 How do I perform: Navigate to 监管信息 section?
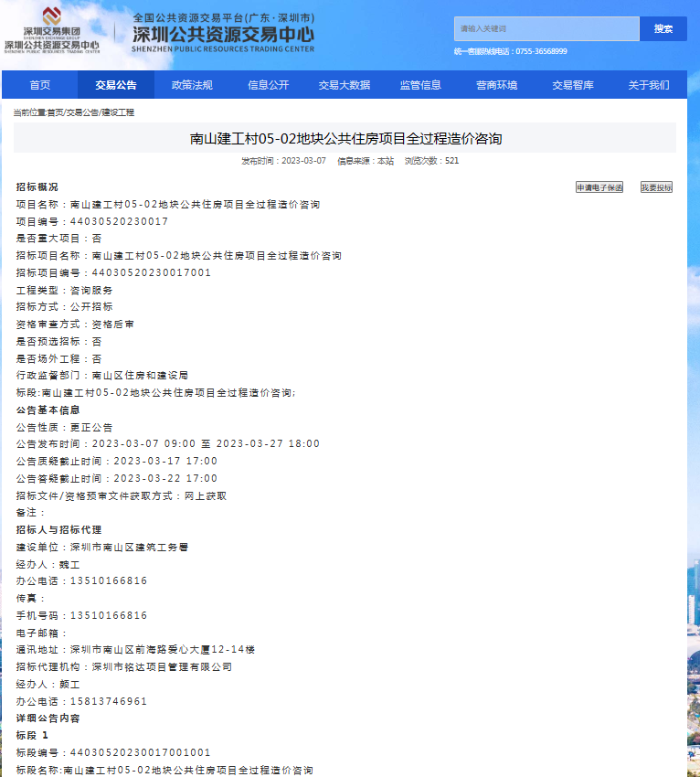coord(420,85)
